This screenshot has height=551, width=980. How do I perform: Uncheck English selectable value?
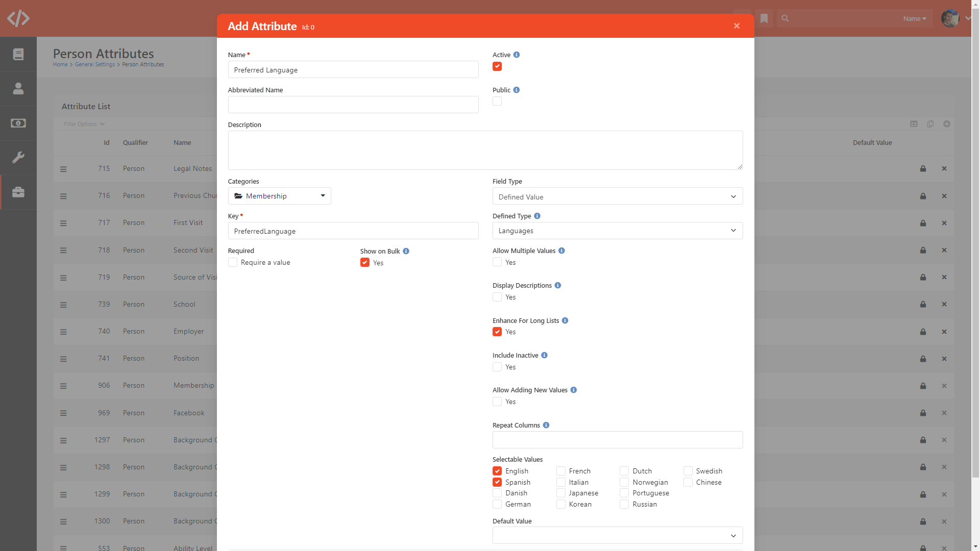coord(497,471)
